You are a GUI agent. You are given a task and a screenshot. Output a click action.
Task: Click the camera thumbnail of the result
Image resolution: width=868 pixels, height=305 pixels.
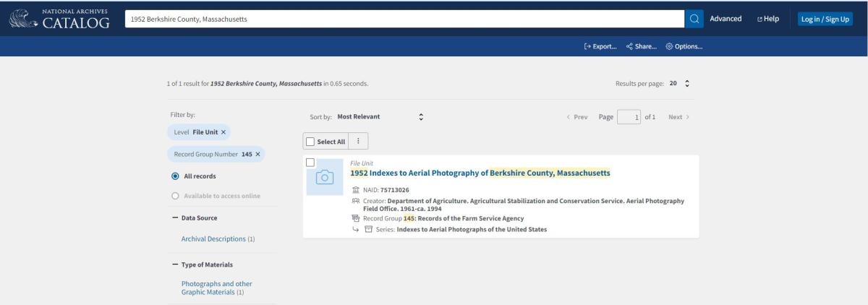(325, 177)
